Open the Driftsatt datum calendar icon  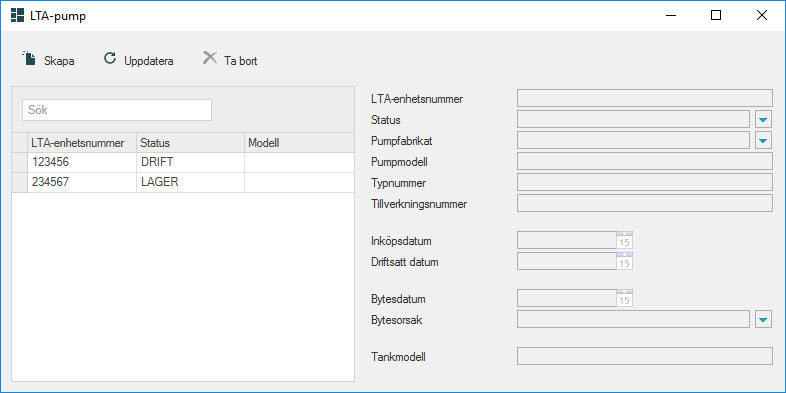(x=625, y=261)
